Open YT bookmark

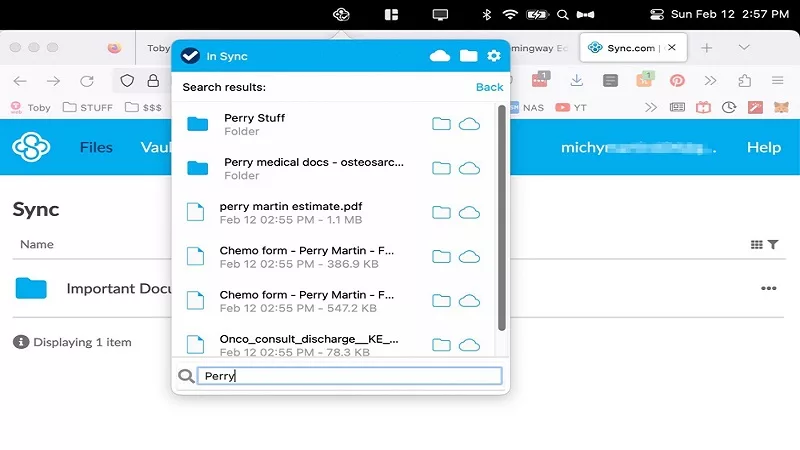point(571,107)
